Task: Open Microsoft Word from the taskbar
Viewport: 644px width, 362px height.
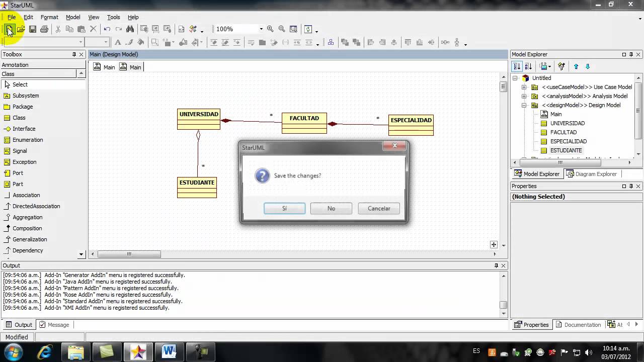Action: (x=169, y=351)
